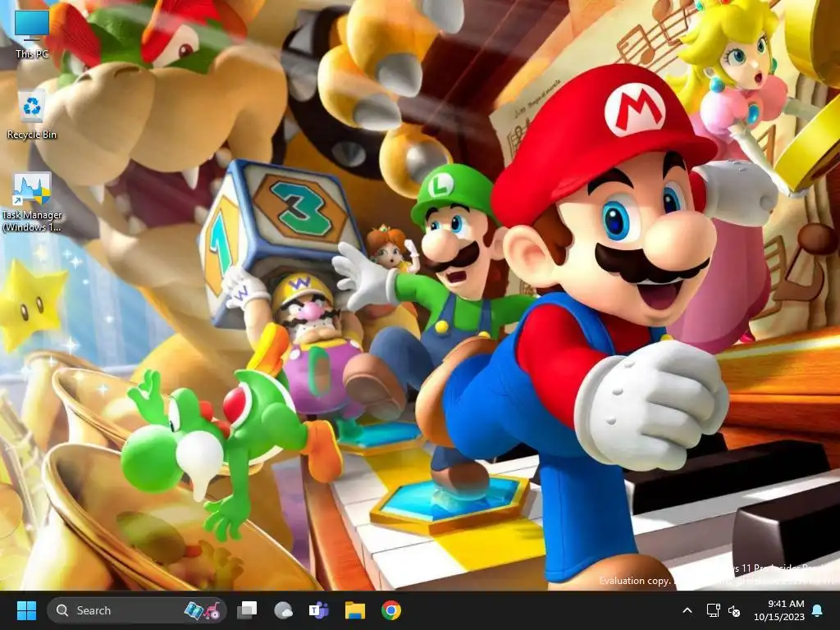Select the Recycle Bin desktop icon
Viewport: 840px width, 630px height.
pyautogui.click(x=32, y=115)
